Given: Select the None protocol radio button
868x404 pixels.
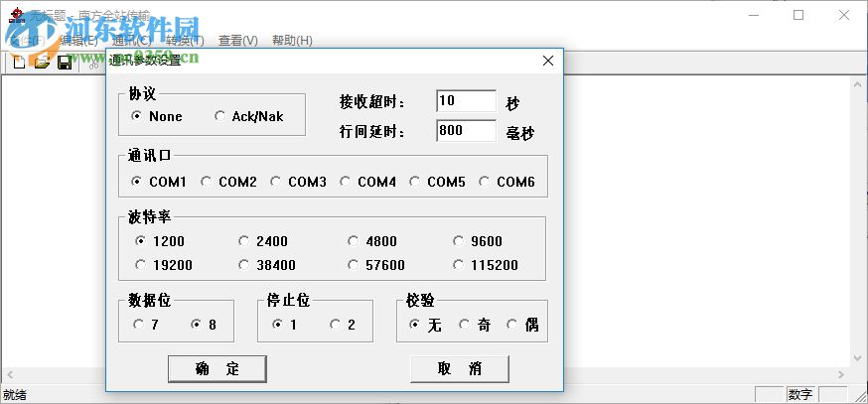Looking at the screenshot, I should pos(157,117).
